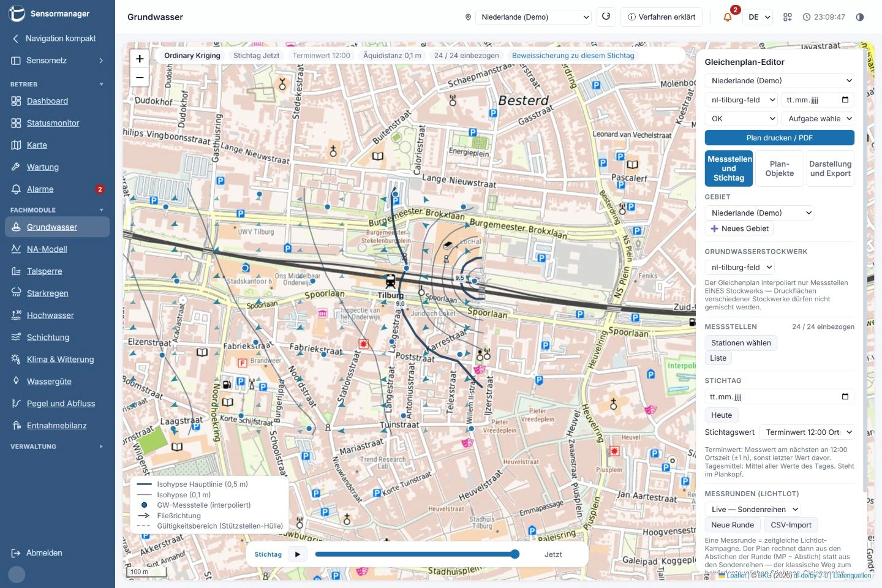
Task: Toggle the dark/light contrast mode
Action: coord(860,17)
